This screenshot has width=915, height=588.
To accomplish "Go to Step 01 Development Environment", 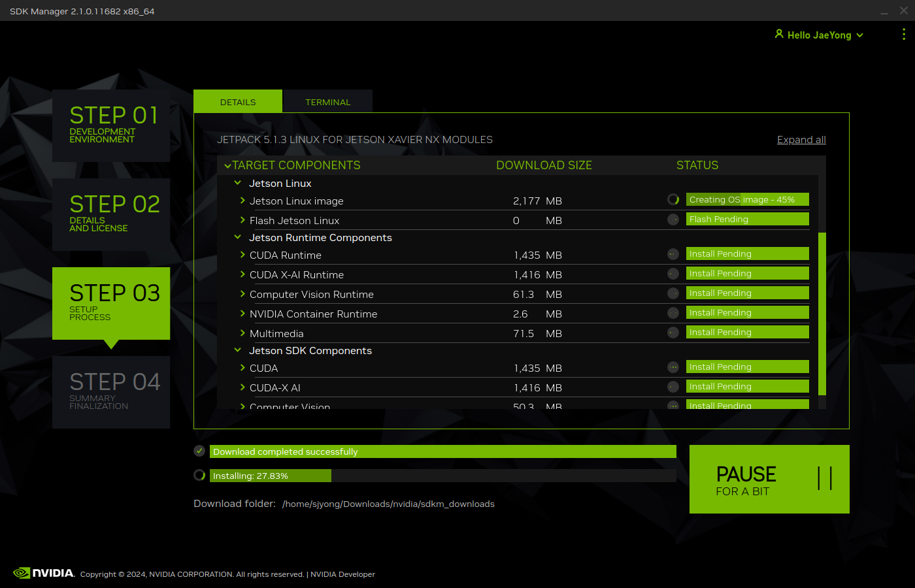I will click(x=111, y=125).
